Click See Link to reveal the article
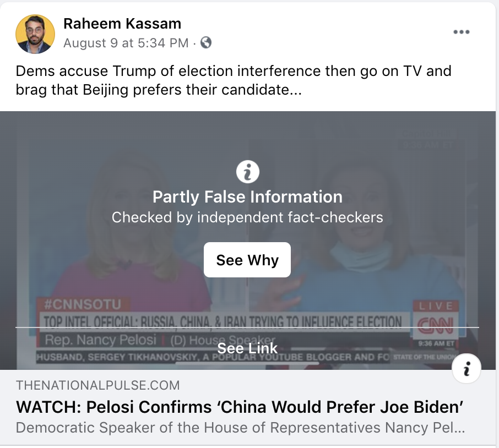This screenshot has width=499, height=448. 247,348
